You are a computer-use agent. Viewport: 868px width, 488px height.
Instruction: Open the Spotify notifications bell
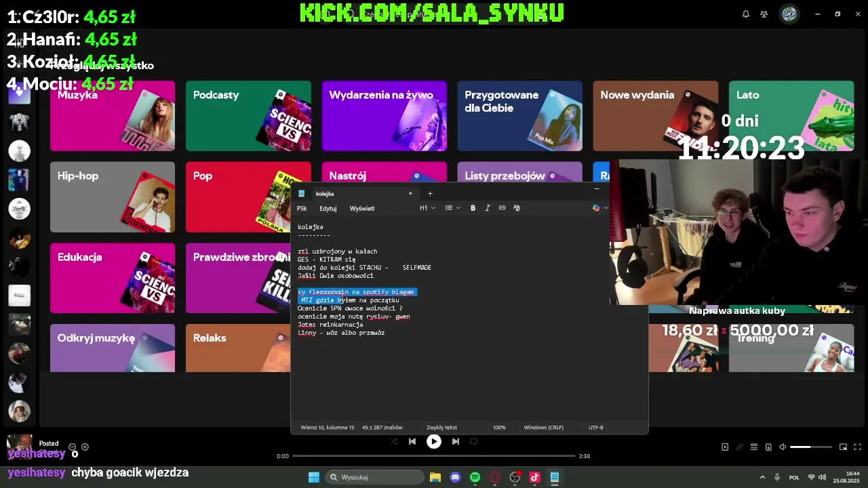coord(746,14)
